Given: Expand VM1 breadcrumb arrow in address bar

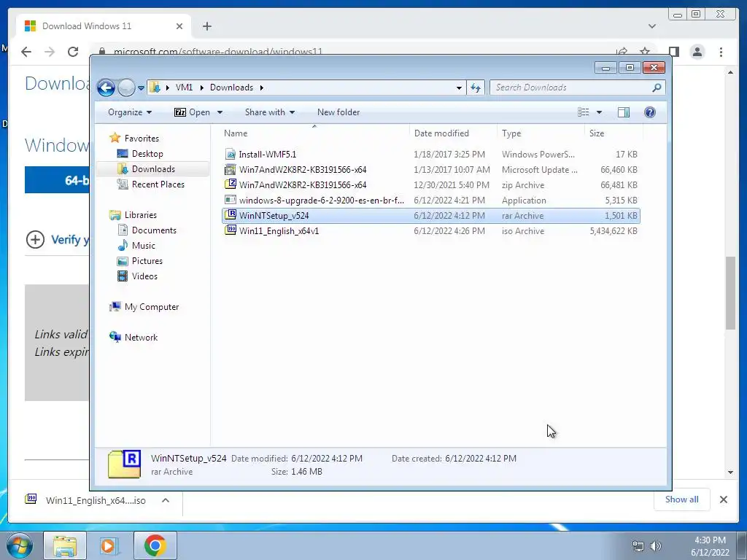Looking at the screenshot, I should point(202,87).
